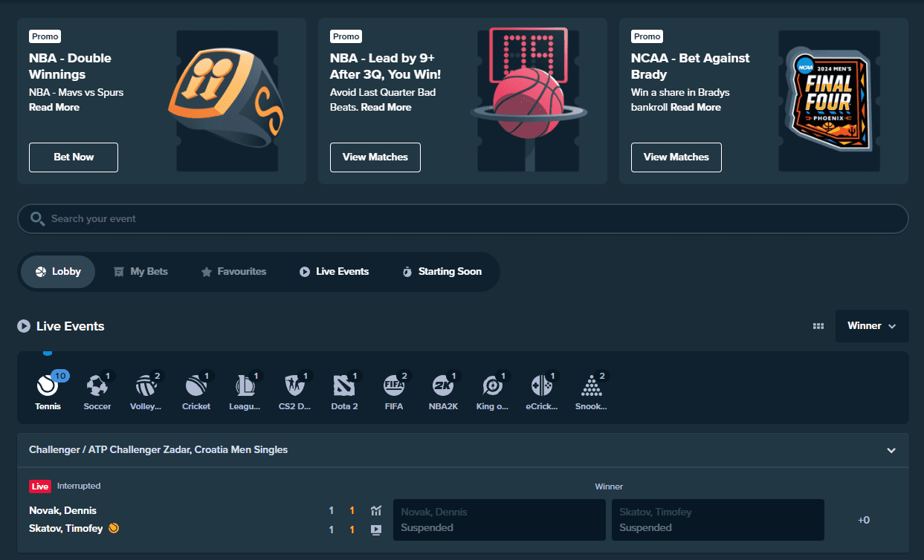Open match statistics icon for Novak vs Skatov
The width and height of the screenshot is (924, 560).
tap(376, 510)
